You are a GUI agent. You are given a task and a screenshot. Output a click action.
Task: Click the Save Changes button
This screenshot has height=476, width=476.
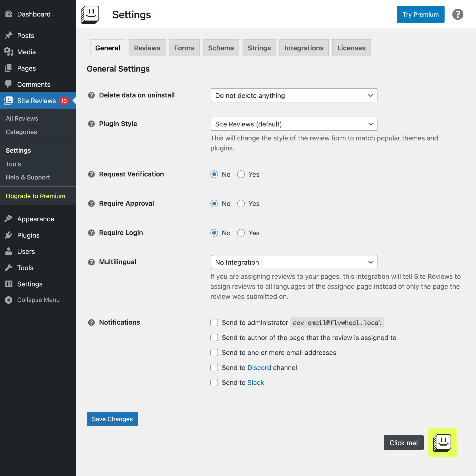(x=112, y=419)
